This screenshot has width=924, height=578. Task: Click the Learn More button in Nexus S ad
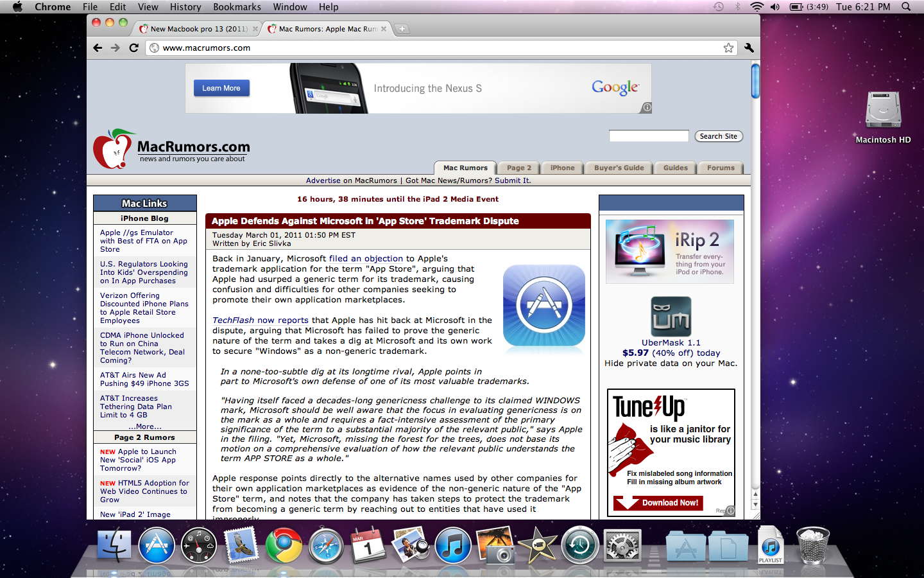[x=221, y=88]
